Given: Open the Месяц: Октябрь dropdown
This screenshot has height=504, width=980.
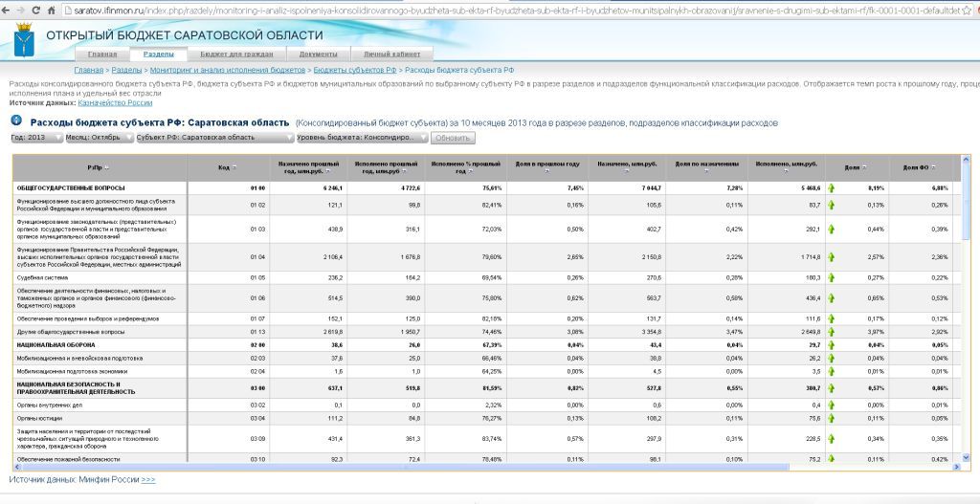Looking at the screenshot, I should pos(100,138).
